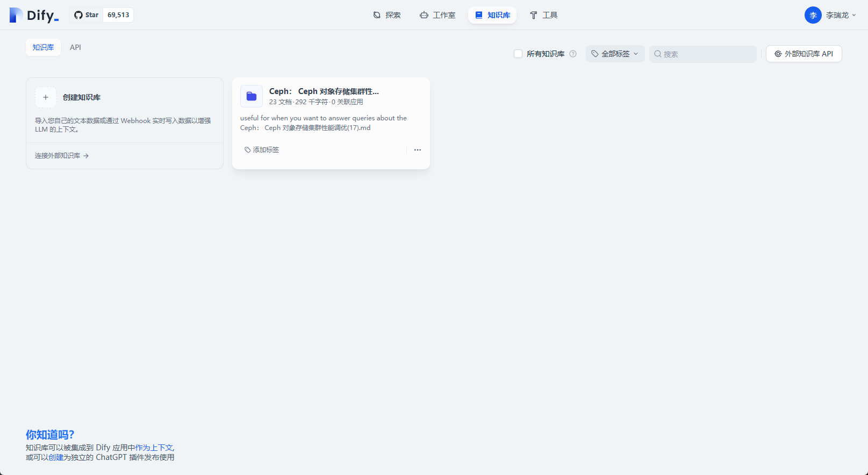
Task: Open the 工作室 (Studio) nav tab
Action: click(x=437, y=15)
